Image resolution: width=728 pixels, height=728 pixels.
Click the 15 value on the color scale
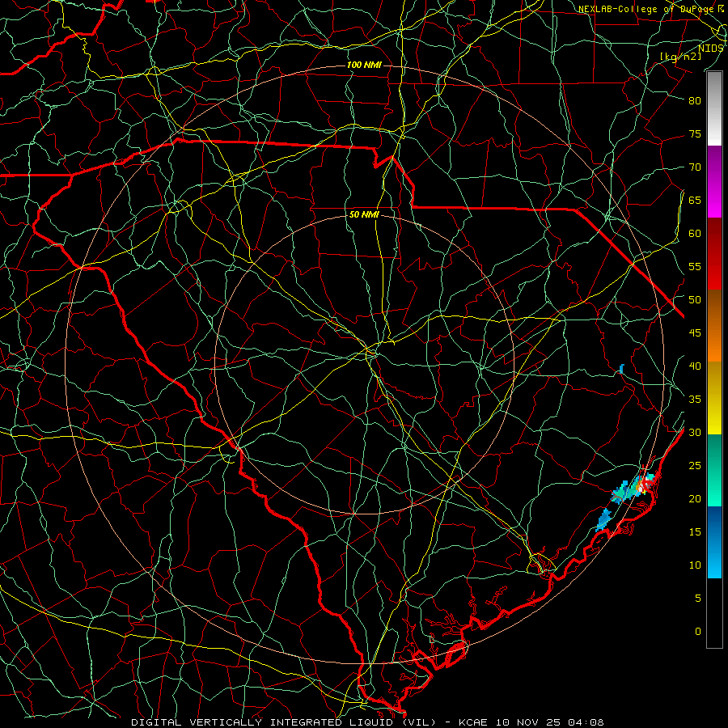point(695,532)
